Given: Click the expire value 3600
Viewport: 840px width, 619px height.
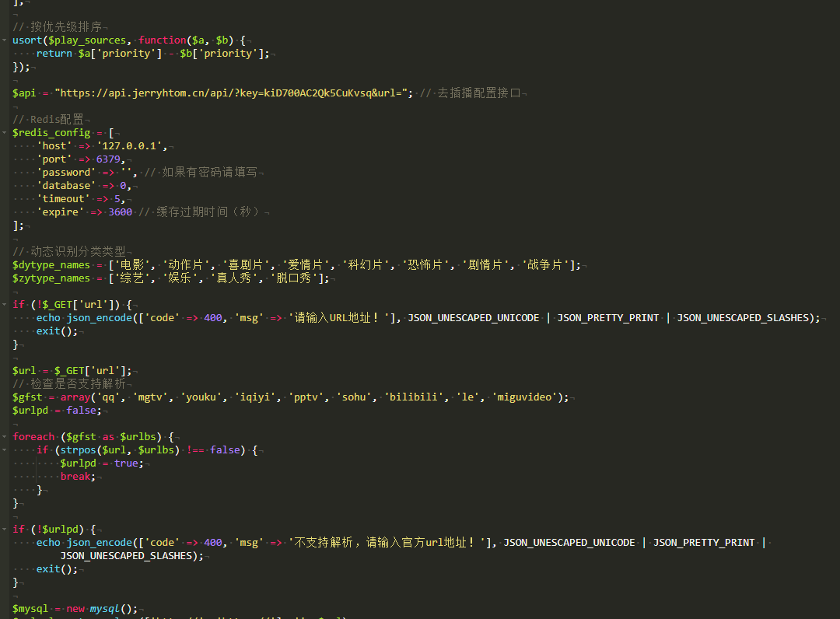Looking at the screenshot, I should [x=121, y=212].
